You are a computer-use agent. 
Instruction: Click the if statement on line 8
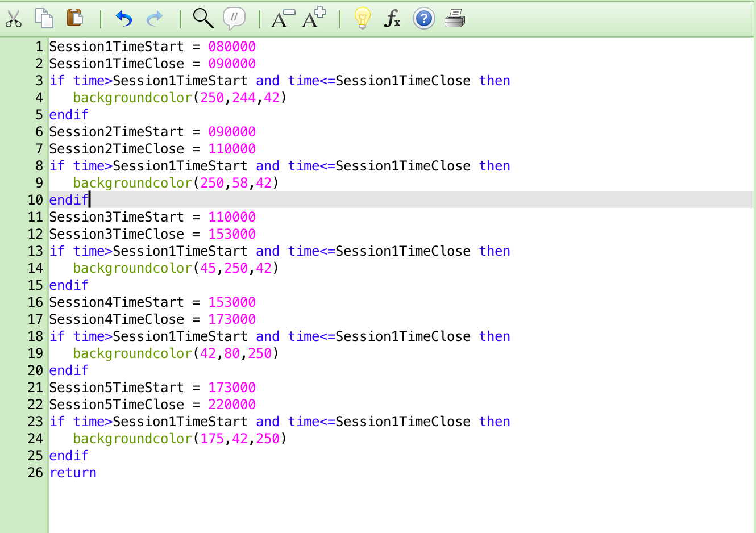coord(280,166)
